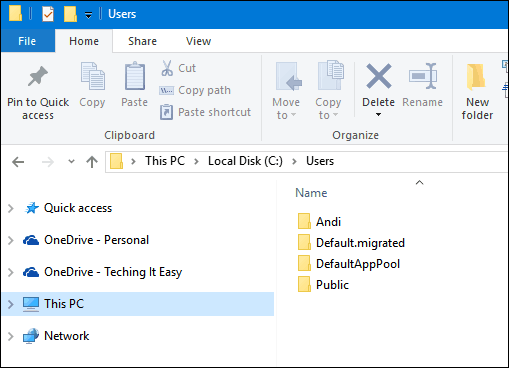Click the folder system icon in title bar
The height and width of the screenshot is (368, 509).
pos(15,13)
